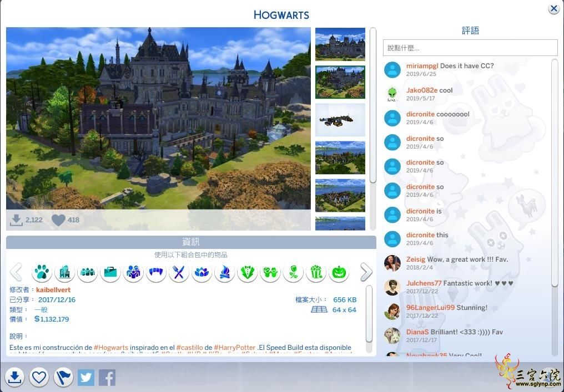Select the fourth screenshot thumbnail

click(340, 157)
